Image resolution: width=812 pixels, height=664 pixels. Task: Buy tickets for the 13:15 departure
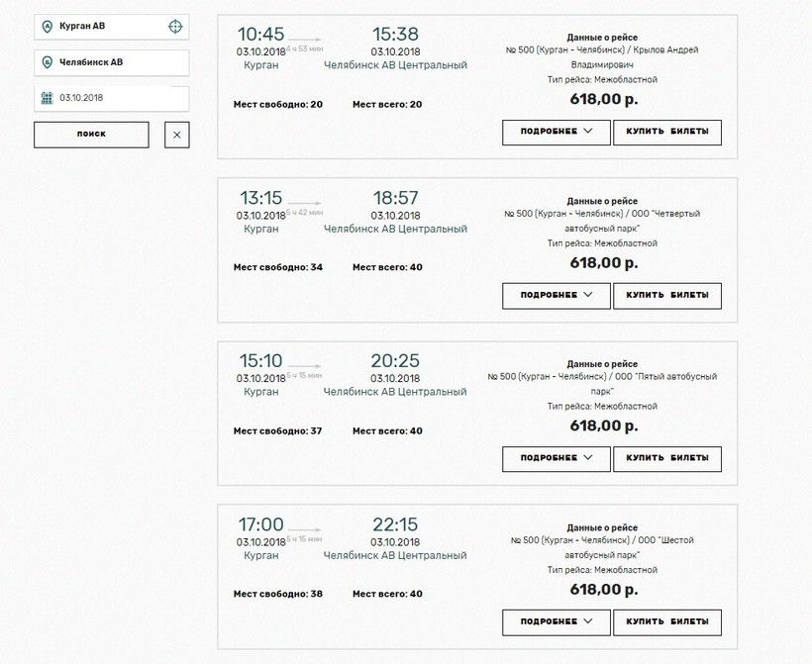[667, 295]
